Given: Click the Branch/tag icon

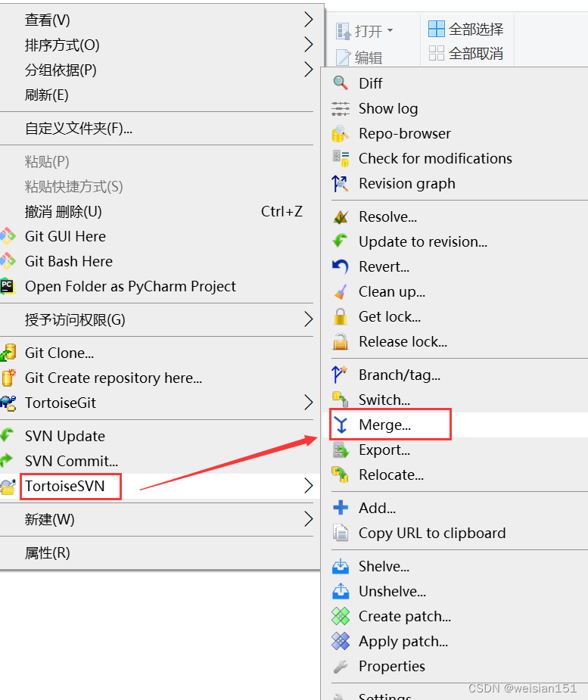Looking at the screenshot, I should coord(339,375).
